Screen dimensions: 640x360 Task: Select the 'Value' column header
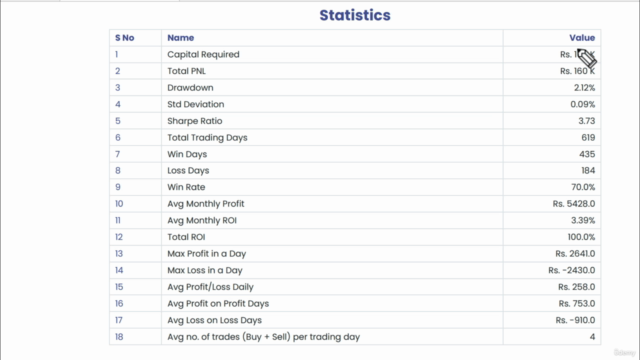[582, 38]
